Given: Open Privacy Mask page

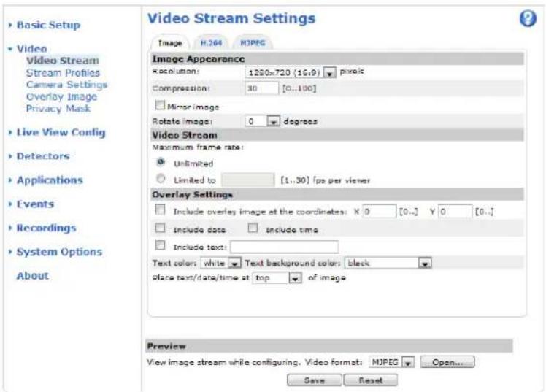Looking at the screenshot, I should (x=58, y=109).
